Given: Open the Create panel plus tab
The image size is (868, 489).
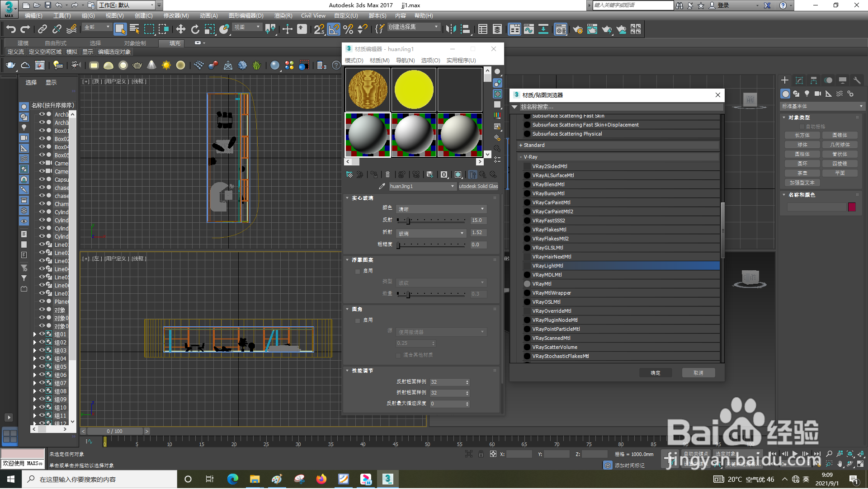Looking at the screenshot, I should click(785, 80).
